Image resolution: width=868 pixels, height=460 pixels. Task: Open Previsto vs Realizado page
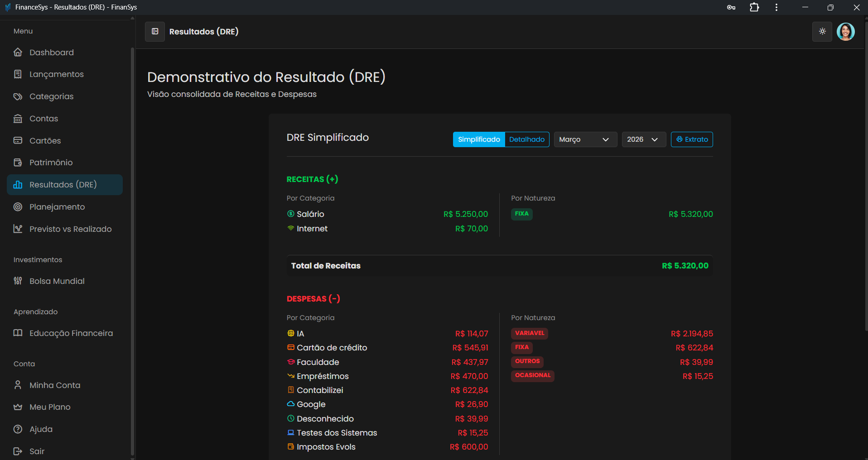[x=70, y=229]
